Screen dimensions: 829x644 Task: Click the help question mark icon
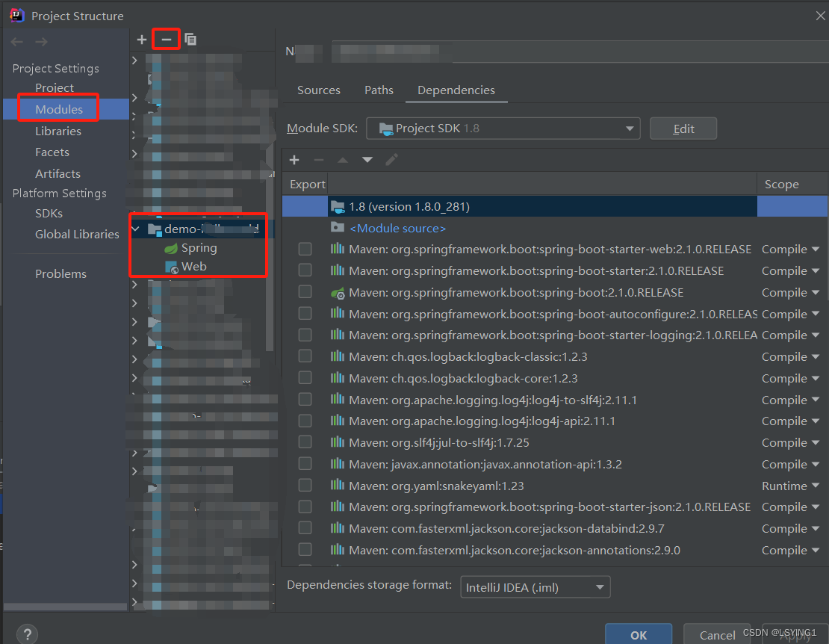28,633
